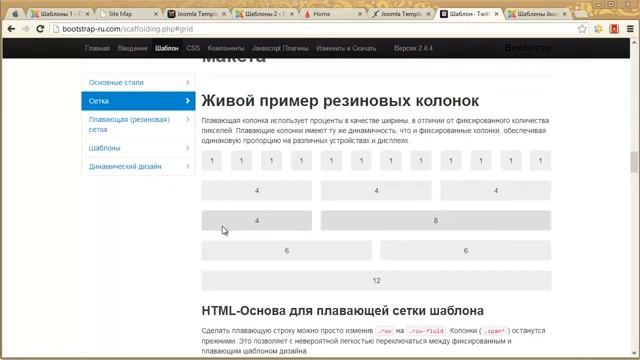The image size is (640, 360).
Task: Go to Основные стили sidebar item
Action: [x=138, y=82]
